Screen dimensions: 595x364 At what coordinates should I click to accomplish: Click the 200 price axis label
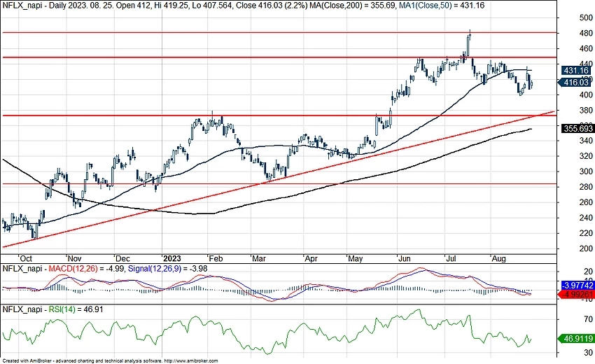click(586, 248)
